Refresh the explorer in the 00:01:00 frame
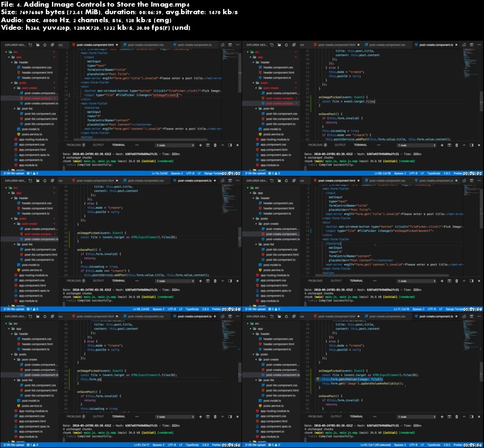Image resolution: width=484 pixels, height=448 pixels. (x=45, y=45)
